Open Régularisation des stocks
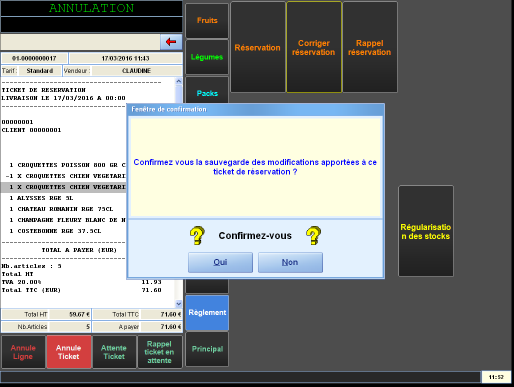The width and height of the screenshot is (514, 387). tap(426, 231)
